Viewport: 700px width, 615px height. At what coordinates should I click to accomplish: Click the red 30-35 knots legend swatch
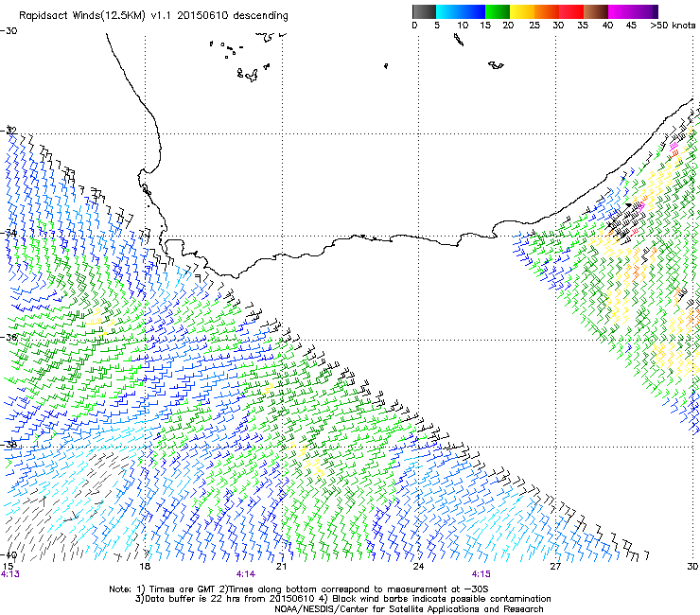click(571, 11)
